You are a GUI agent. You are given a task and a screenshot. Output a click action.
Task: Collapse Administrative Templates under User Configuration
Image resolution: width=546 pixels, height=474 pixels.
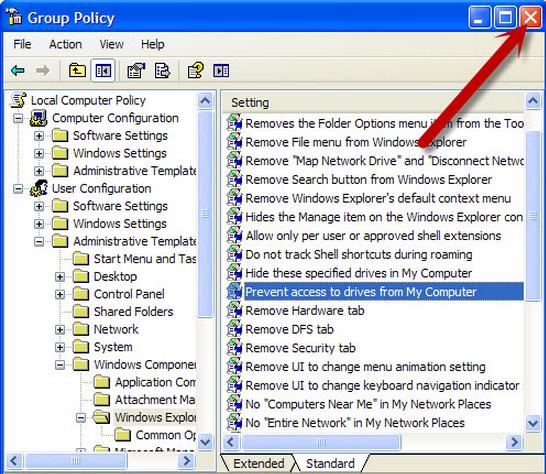pos(39,241)
